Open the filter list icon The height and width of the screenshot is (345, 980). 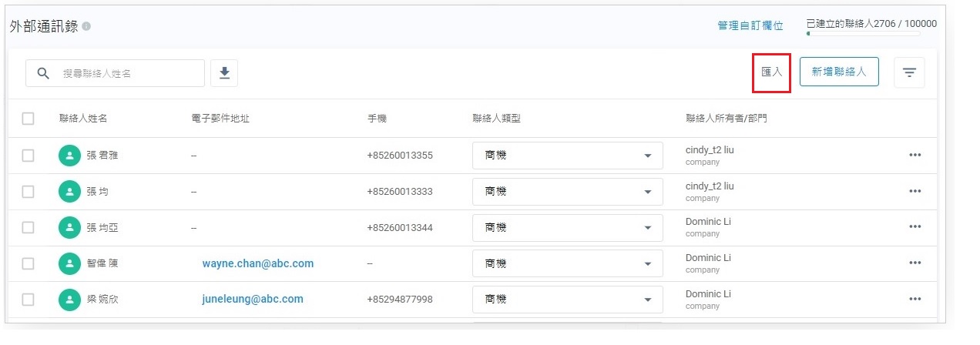pos(909,73)
